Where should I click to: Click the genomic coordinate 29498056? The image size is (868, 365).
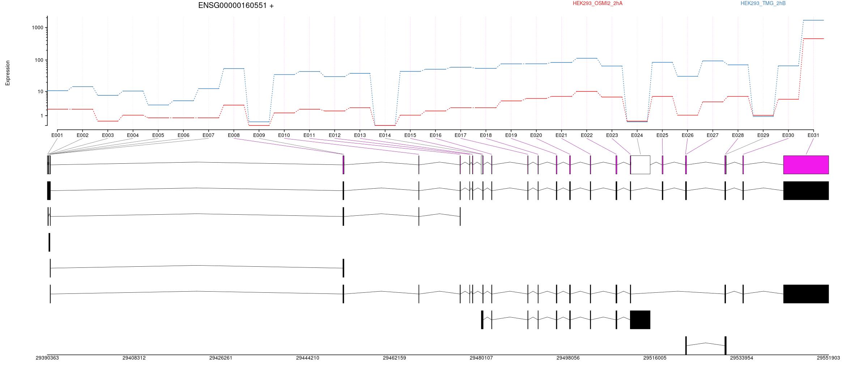click(568, 358)
